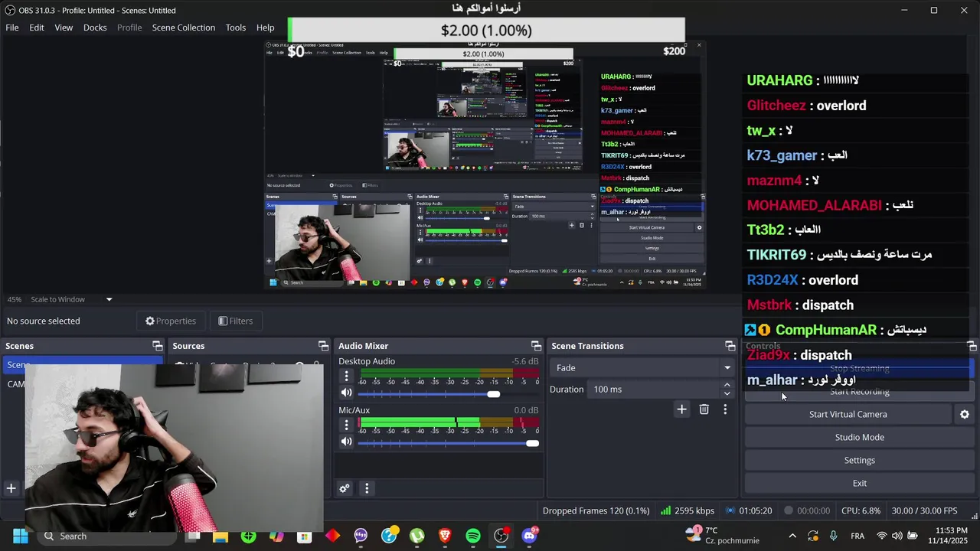
Task: Open uTorrent from the taskbar
Action: pyautogui.click(x=416, y=536)
